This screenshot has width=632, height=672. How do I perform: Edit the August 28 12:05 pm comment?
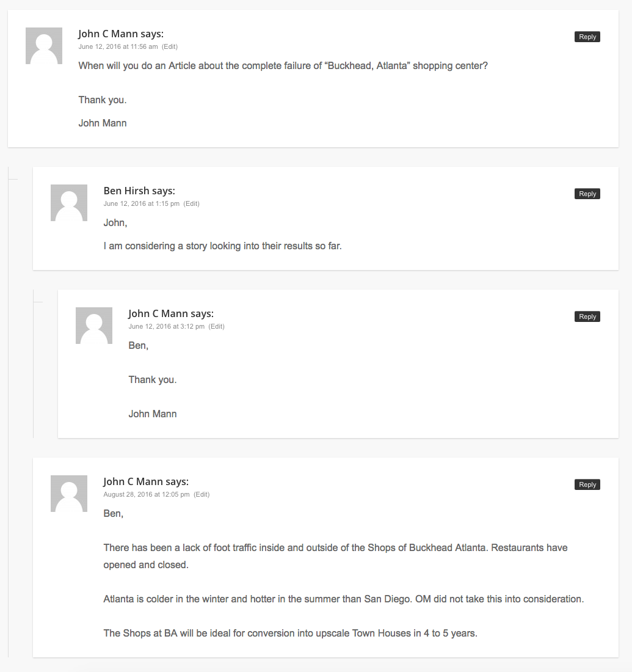(x=202, y=495)
